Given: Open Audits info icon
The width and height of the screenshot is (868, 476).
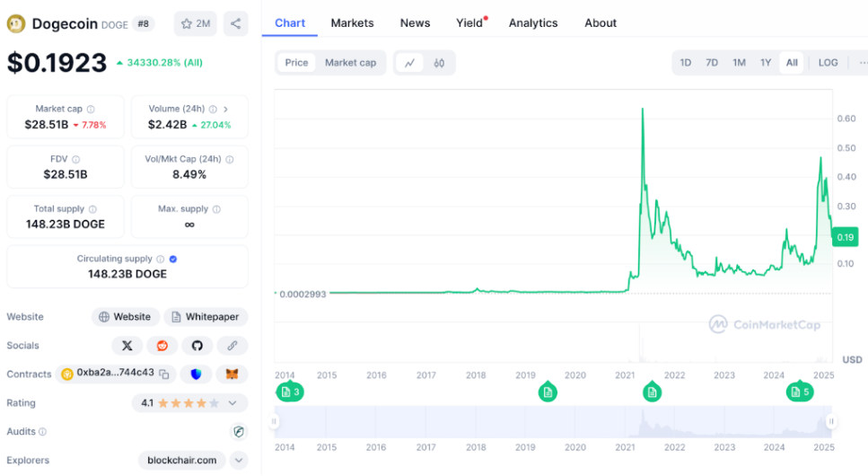Looking at the screenshot, I should click(x=42, y=432).
